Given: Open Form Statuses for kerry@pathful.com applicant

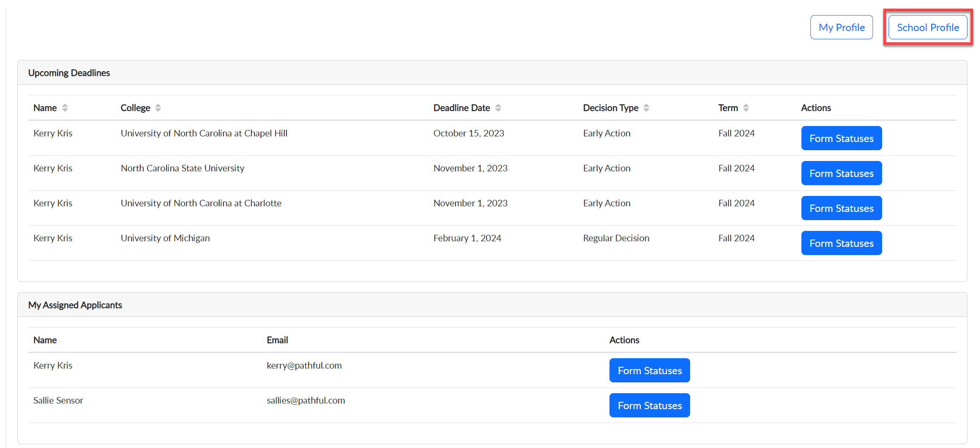Looking at the screenshot, I should 650,370.
